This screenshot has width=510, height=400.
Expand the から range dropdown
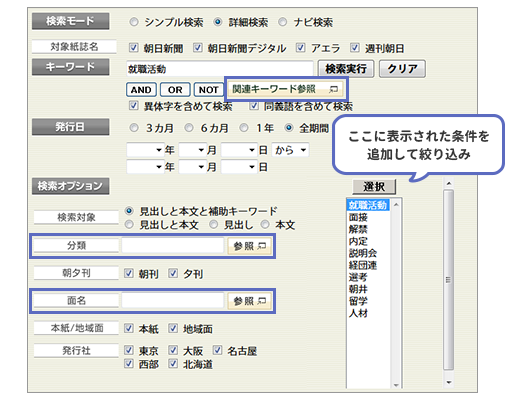click(290, 150)
